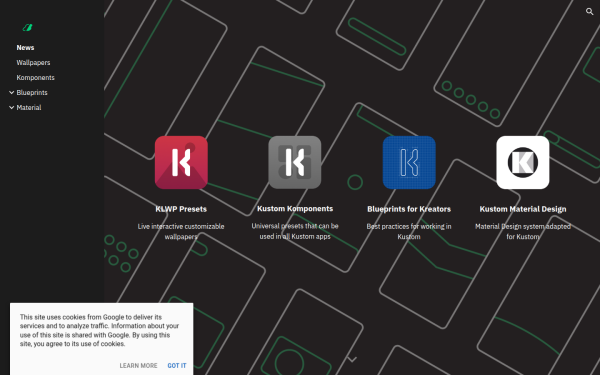Open the Material sidebar link
This screenshot has height=375, width=600.
[29, 108]
